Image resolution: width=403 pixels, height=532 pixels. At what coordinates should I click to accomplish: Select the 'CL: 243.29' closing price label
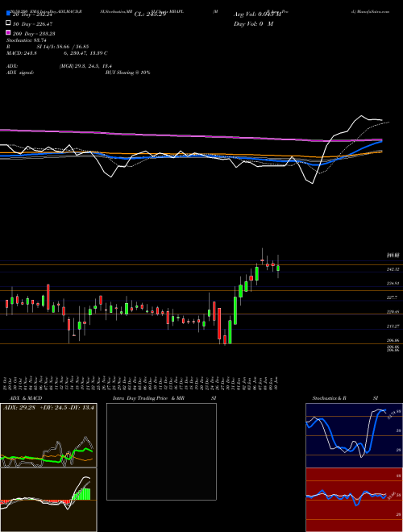coord(150,15)
